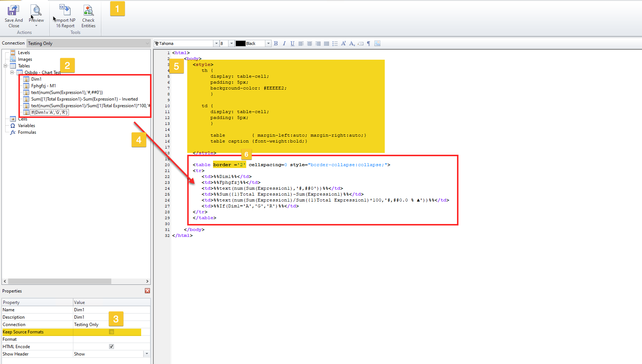Open the Show Header dropdown
Image resolution: width=642 pixels, height=364 pixels.
tap(147, 354)
